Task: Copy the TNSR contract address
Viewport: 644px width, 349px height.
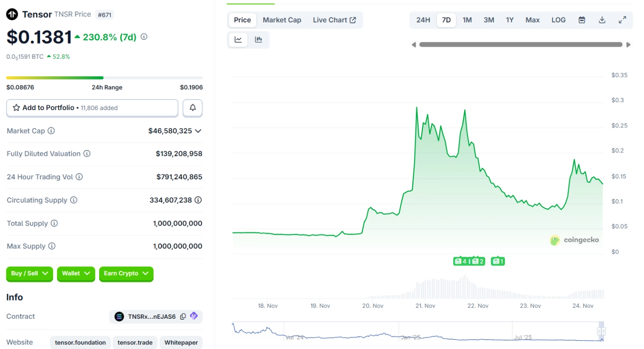Action: click(x=183, y=316)
